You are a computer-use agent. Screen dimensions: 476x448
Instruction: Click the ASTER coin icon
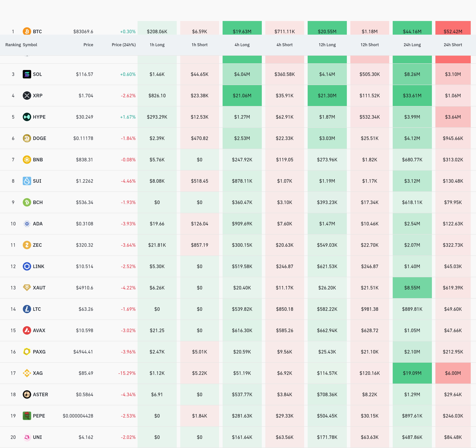27,394
